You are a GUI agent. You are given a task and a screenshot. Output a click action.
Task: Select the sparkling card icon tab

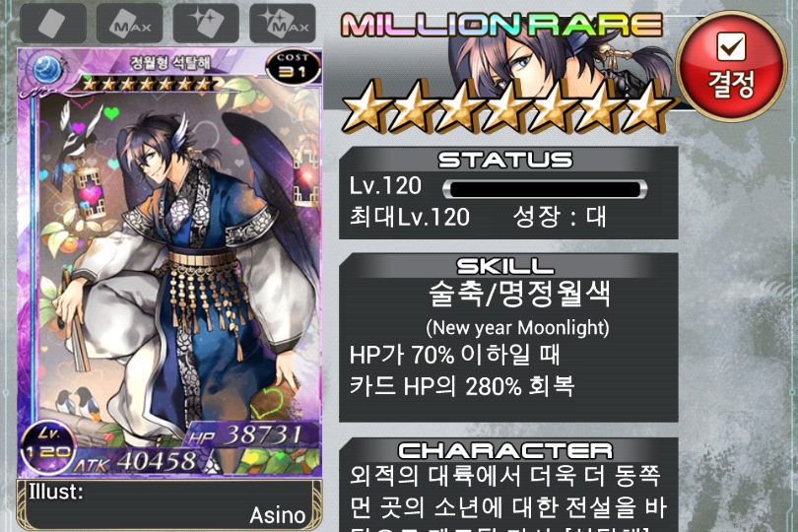click(206, 23)
